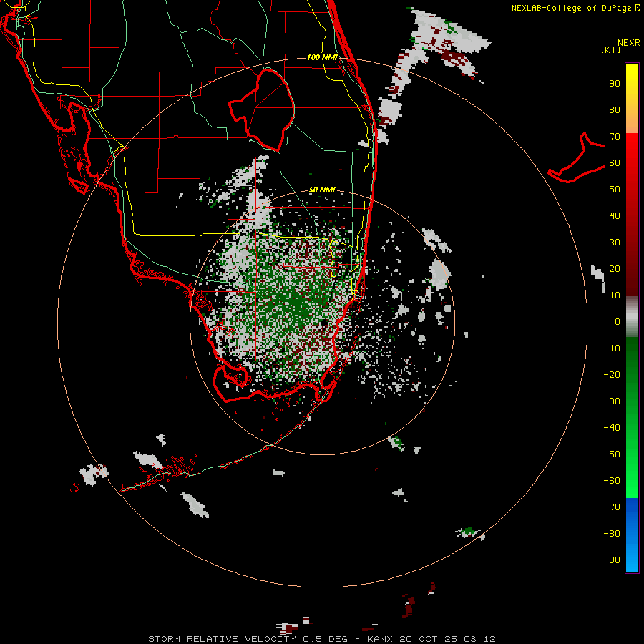Click the 0 value on velocity scale
Screen dimensions: 644x644
pyautogui.click(x=618, y=322)
